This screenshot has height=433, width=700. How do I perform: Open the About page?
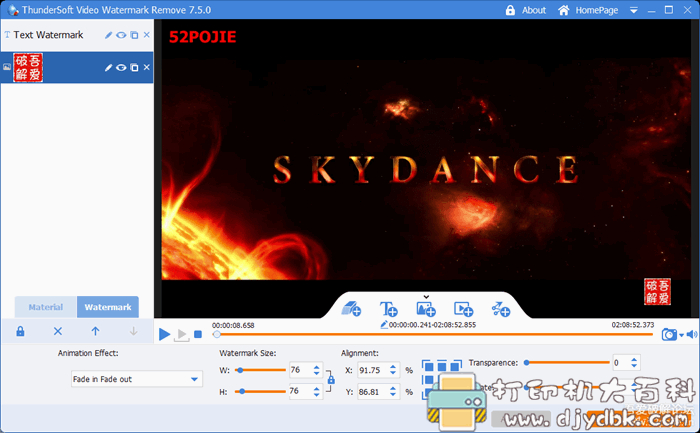[534, 10]
